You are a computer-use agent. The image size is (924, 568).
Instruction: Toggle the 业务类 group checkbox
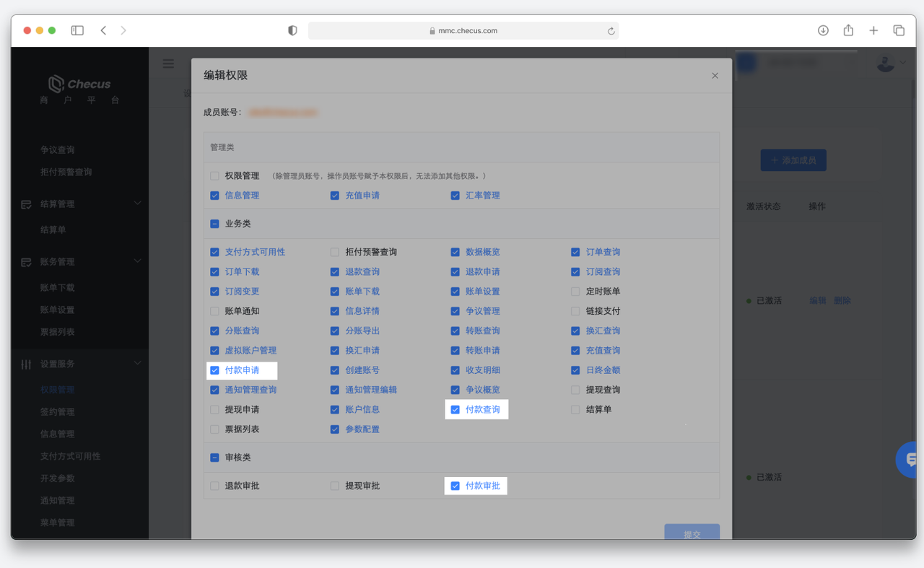pyautogui.click(x=214, y=224)
